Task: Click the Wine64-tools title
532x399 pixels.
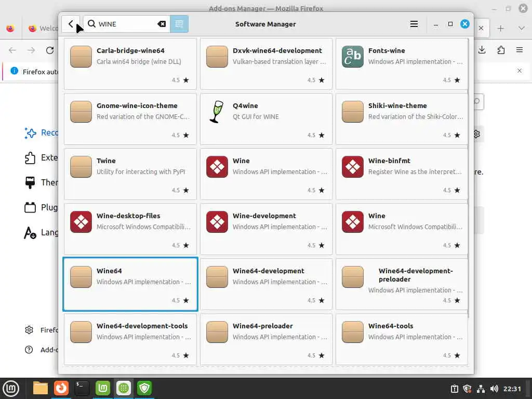Action: click(x=391, y=326)
